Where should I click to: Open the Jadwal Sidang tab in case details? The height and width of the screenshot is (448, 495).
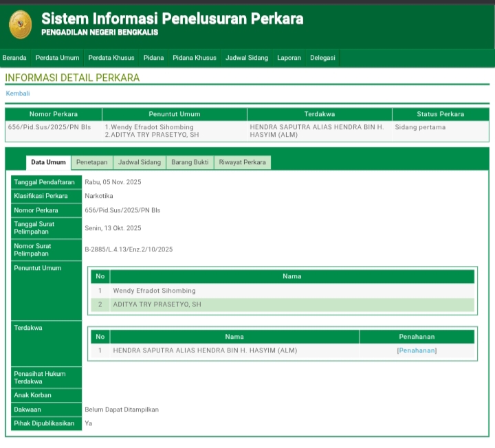[140, 162]
